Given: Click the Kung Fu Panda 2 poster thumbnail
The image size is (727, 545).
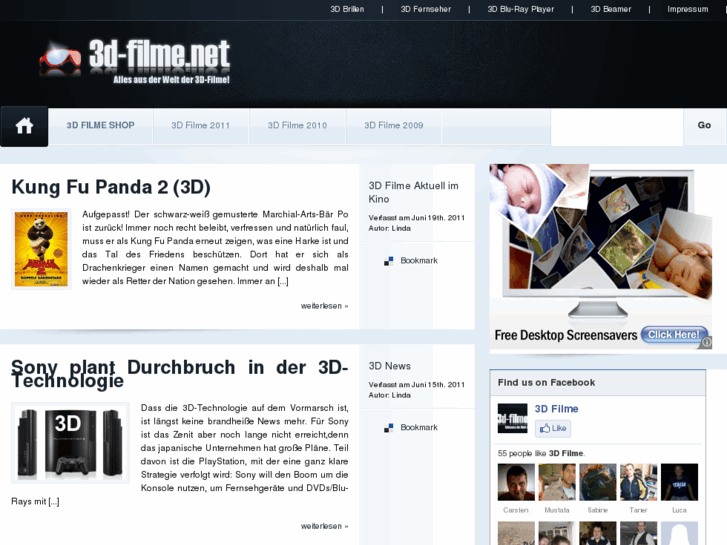Looking at the screenshot, I should click(41, 250).
